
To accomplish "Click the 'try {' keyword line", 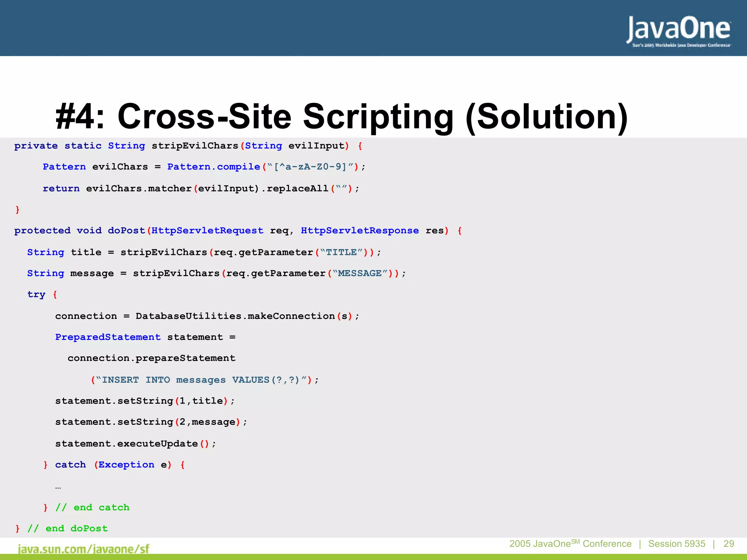I will [42, 295].
